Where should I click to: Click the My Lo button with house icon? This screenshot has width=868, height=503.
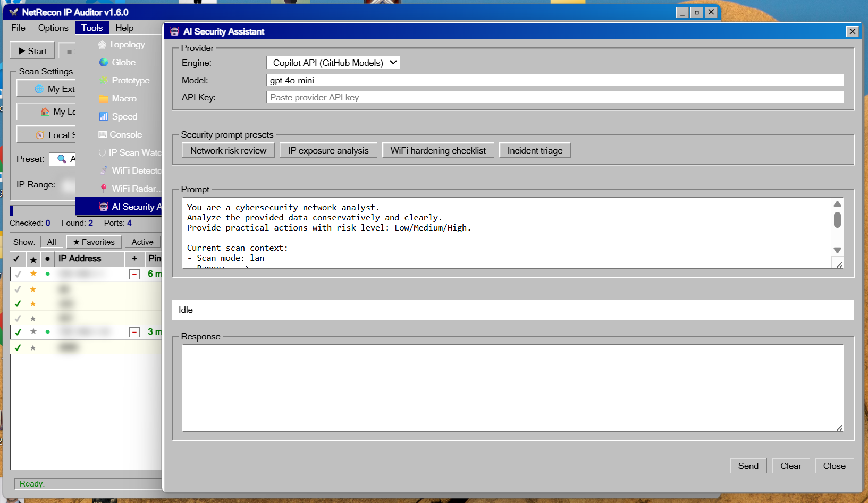46,112
